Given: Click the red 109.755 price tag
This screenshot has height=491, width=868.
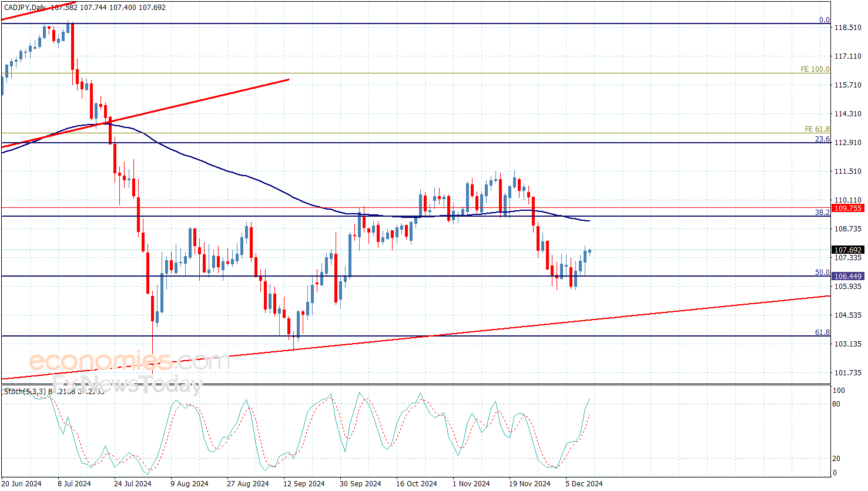Looking at the screenshot, I should pos(848,208).
